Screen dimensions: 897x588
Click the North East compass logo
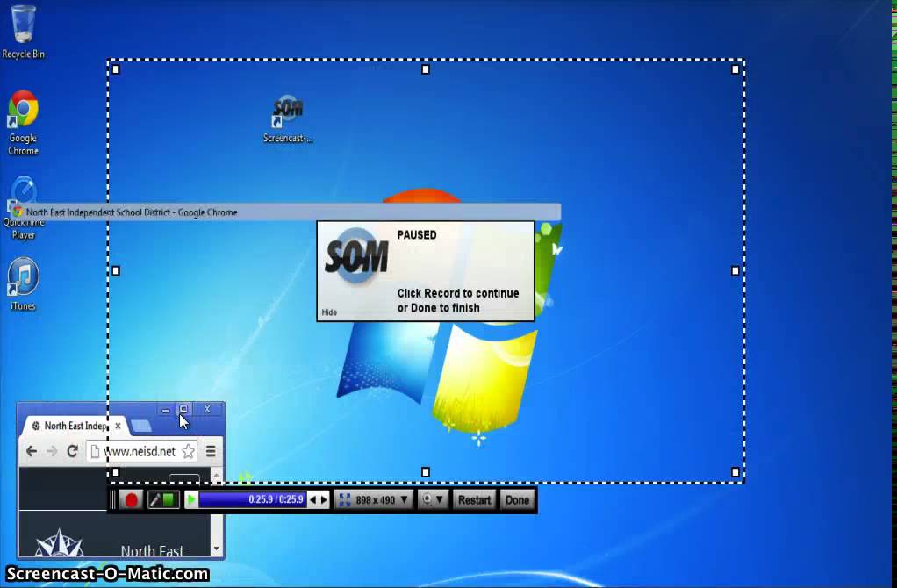[x=59, y=543]
